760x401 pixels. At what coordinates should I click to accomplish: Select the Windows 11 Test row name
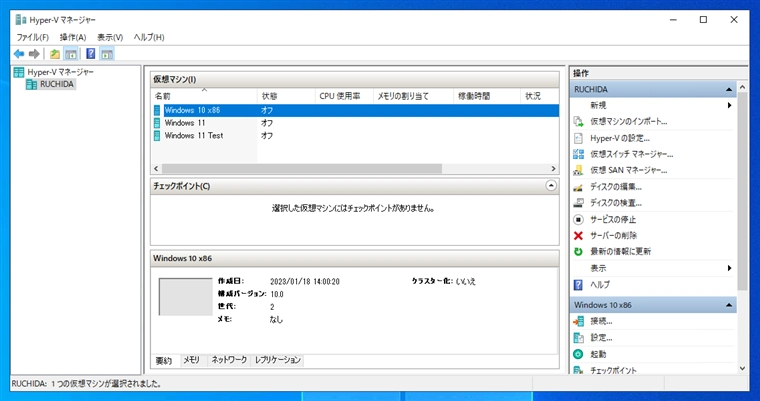[194, 136]
